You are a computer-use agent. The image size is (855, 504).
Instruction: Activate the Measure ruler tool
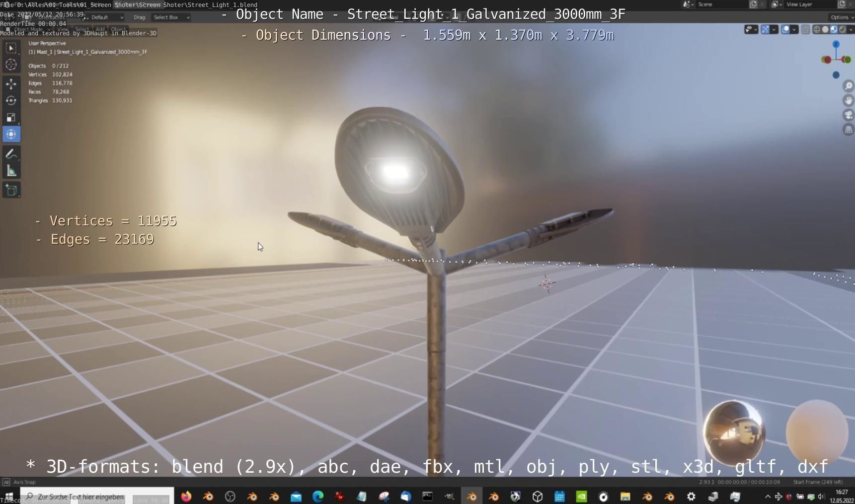coord(11,171)
